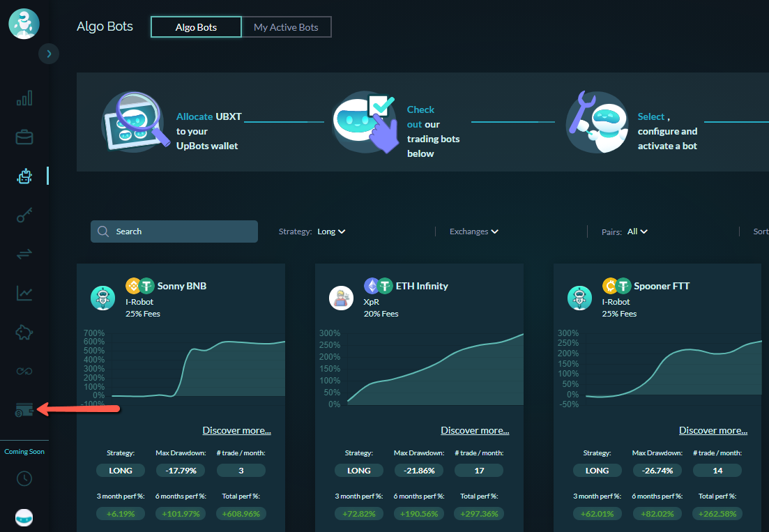769x532 pixels.
Task: Click the UpBots logo in the sidebar header
Action: point(24,24)
